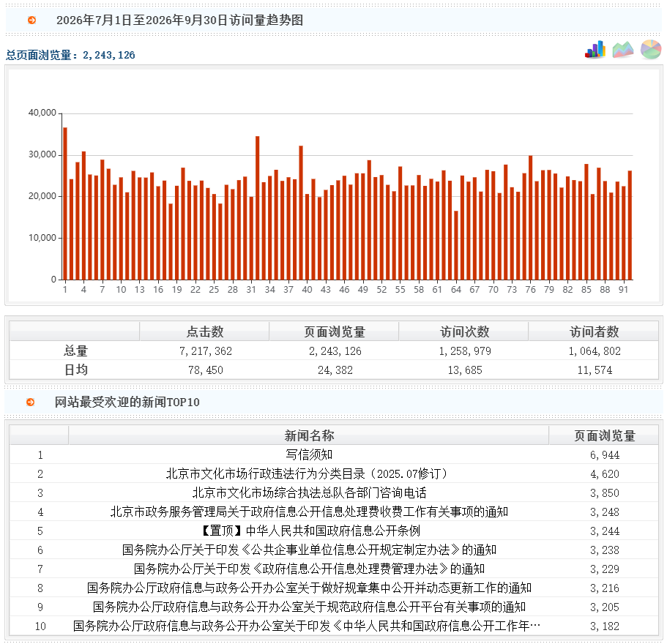Open 中华人民共和国政府信息公开工作年 truncated news item
Image resolution: width=667 pixels, height=644 pixels.
pyautogui.click(x=307, y=626)
